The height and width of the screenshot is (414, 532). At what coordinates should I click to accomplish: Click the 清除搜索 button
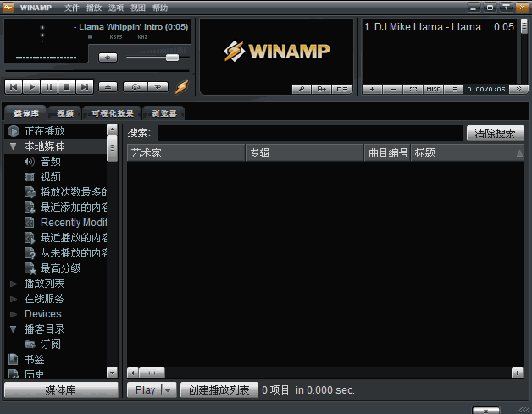coord(495,133)
